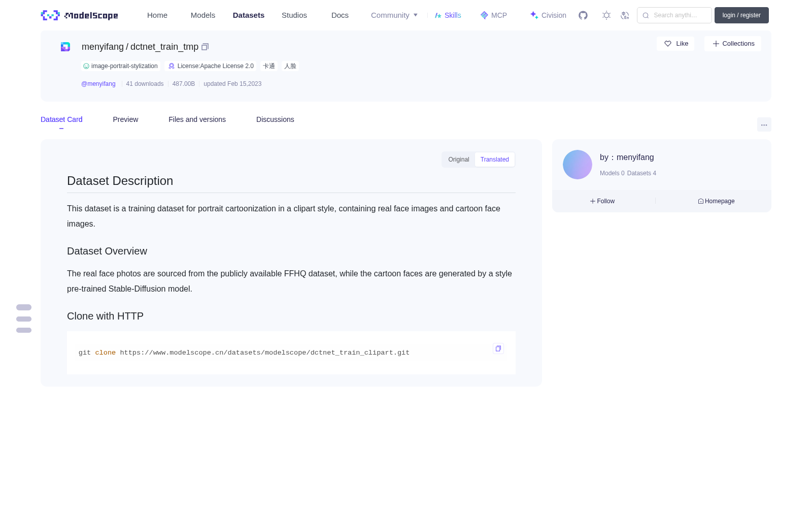Like this dataset
The height and width of the screenshot is (508, 812).
click(675, 44)
